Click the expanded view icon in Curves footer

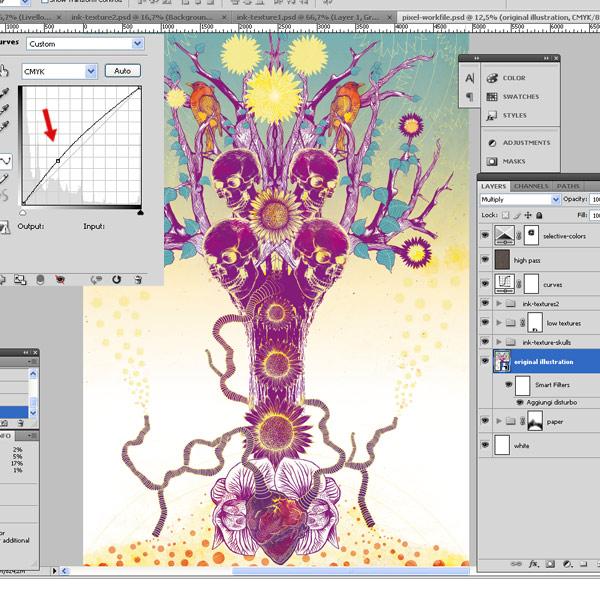click(20, 279)
